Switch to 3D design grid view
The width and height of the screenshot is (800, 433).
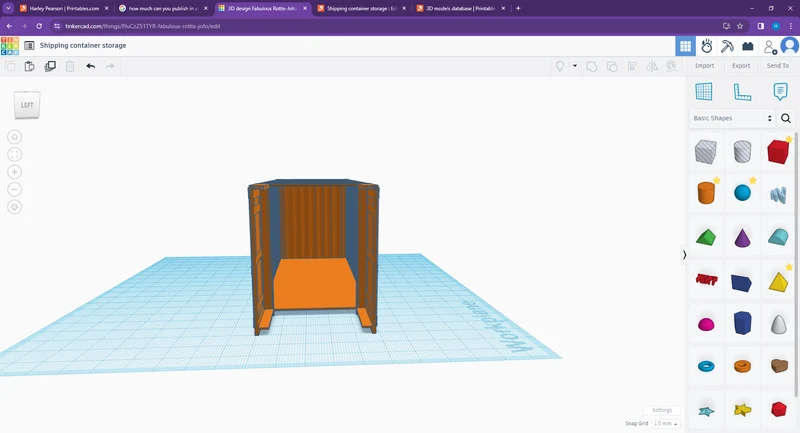(x=685, y=46)
